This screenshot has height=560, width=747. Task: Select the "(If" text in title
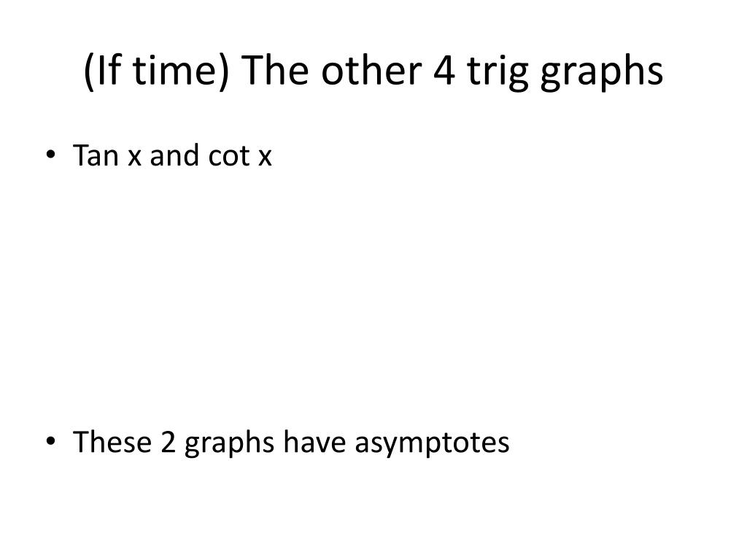click(x=101, y=71)
